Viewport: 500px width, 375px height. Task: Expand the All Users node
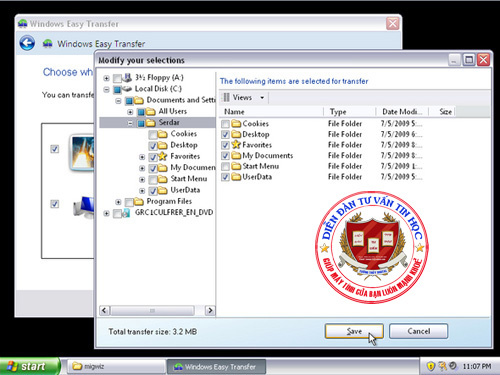130,112
